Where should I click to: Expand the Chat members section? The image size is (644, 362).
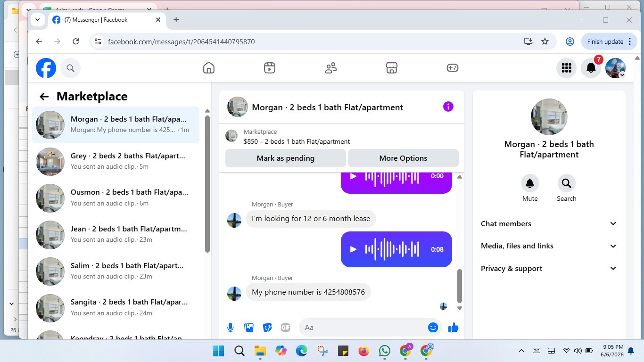point(549,224)
